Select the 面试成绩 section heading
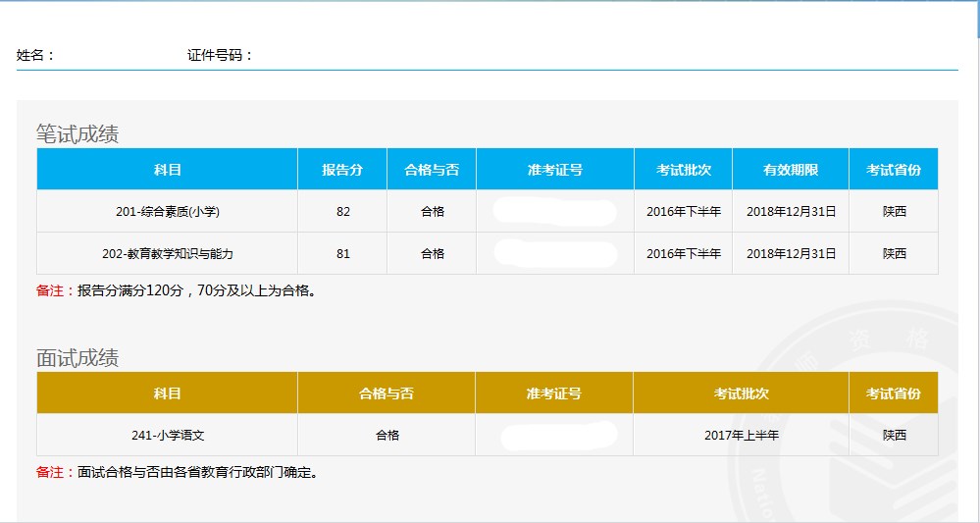This screenshot has height=523, width=980. coord(77,358)
